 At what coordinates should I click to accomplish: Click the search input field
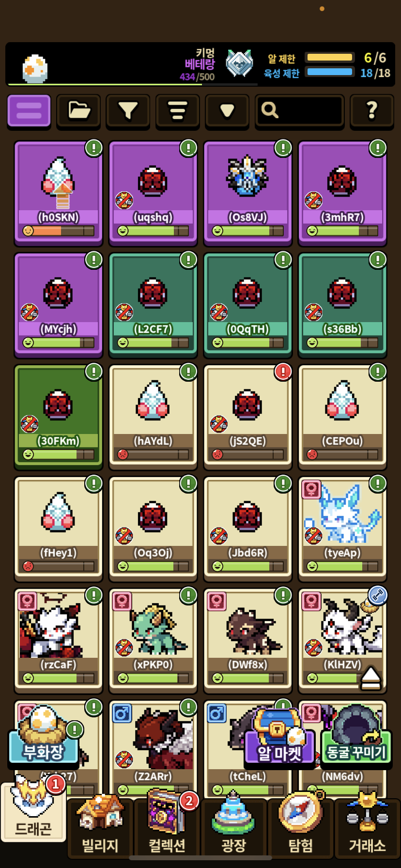tap(300, 111)
